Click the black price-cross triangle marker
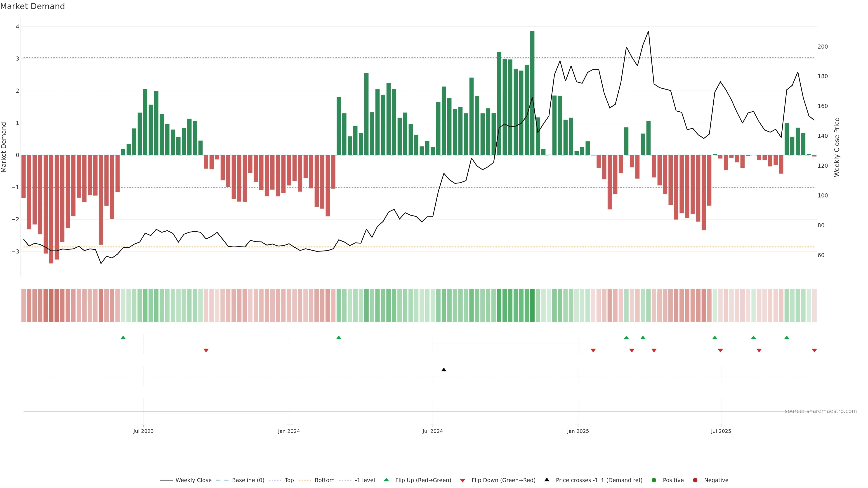Image resolution: width=868 pixels, height=488 pixels. (444, 370)
